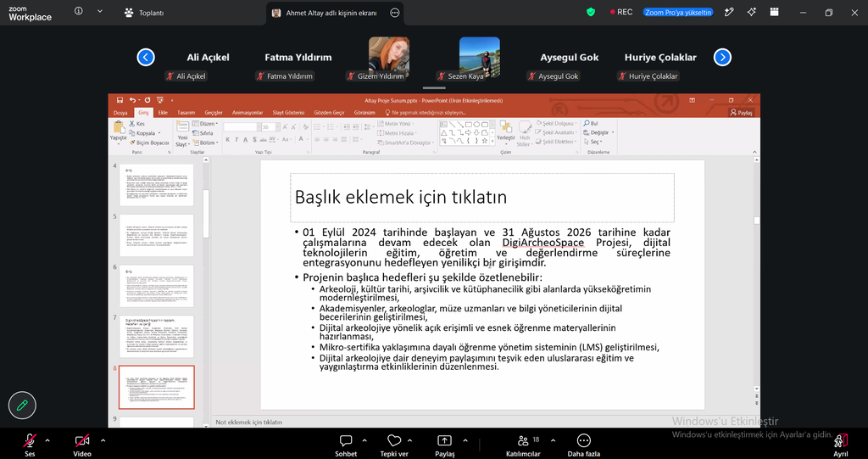Click the Bul find button

(591, 123)
